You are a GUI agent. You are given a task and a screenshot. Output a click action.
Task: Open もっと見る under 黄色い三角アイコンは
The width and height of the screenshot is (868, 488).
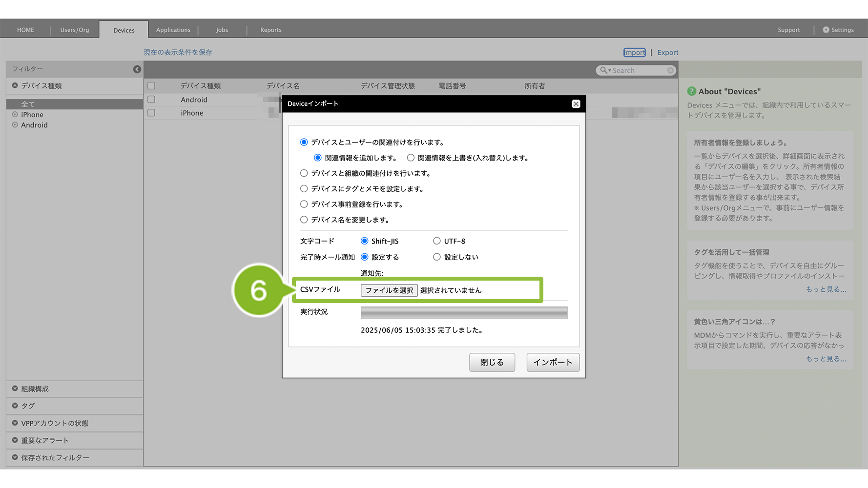click(826, 359)
